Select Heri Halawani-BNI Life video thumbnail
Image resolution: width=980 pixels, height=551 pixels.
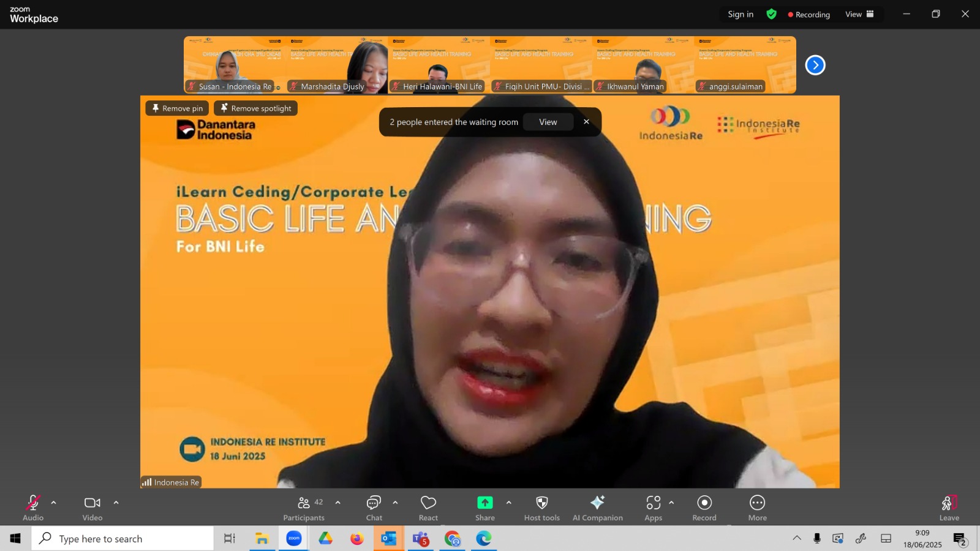(439, 65)
